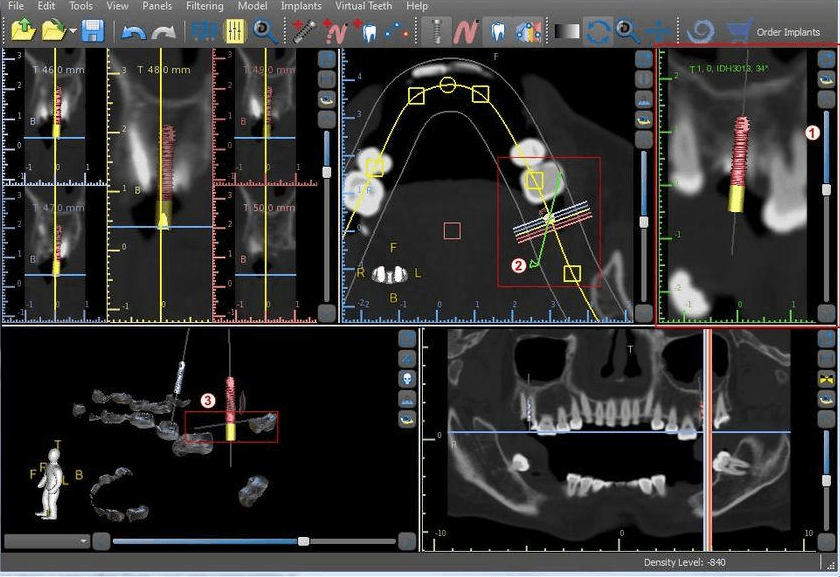Open the File menu
Screen dimensions: 840x577
click(x=16, y=6)
